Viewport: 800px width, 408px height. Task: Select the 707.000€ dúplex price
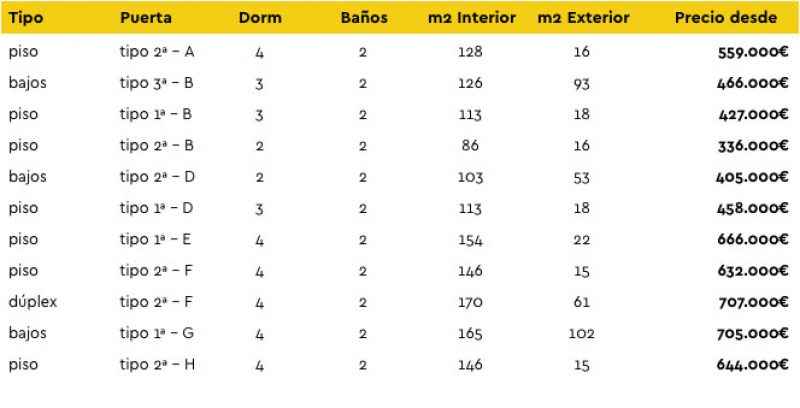(753, 302)
